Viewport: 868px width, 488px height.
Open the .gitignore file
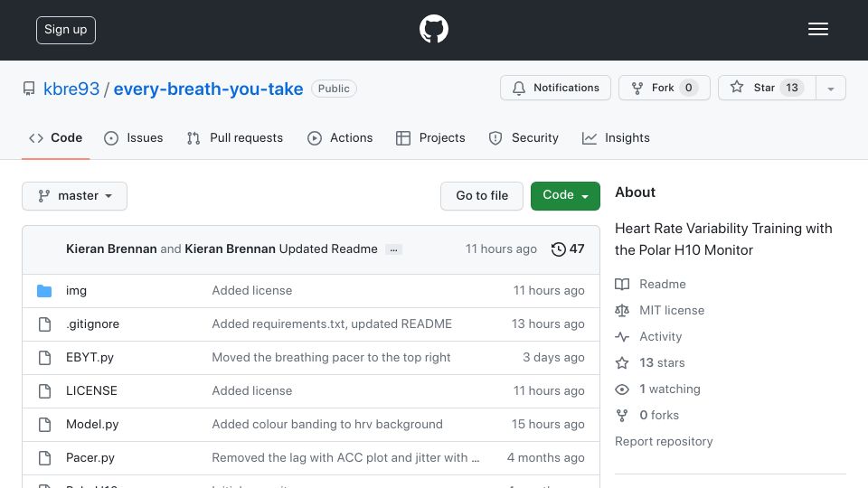point(92,324)
